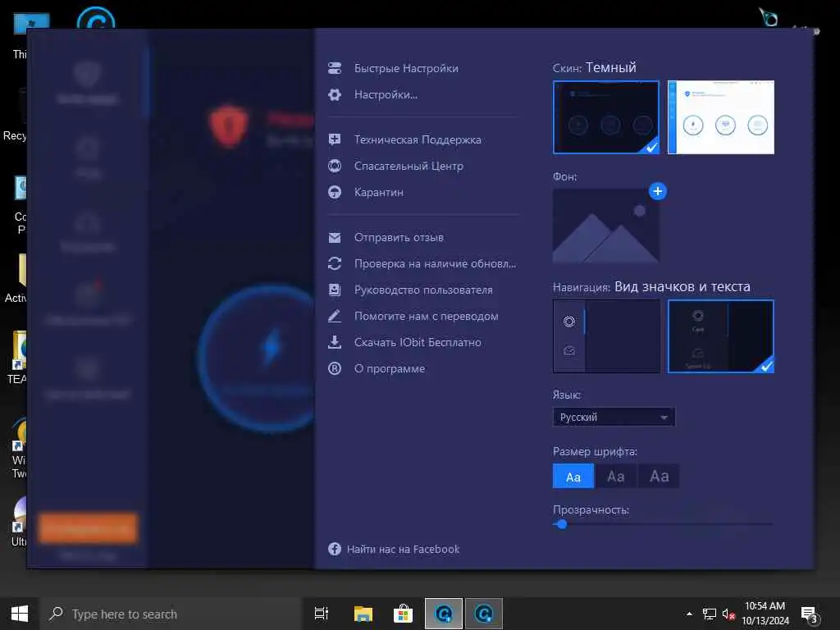This screenshot has width=840, height=630.
Task: Click the first Advanced SystemCare taskbar icon
Action: pos(444,614)
